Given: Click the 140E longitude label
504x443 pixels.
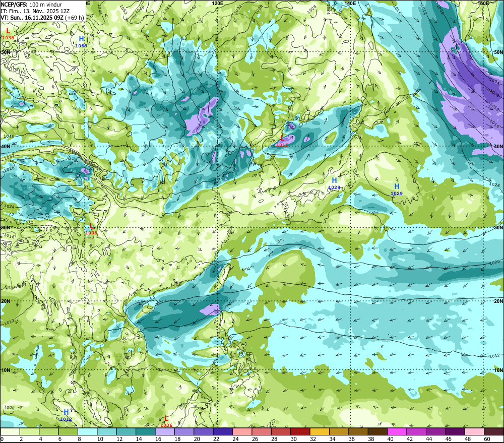Looking at the screenshot, I should 350,3.
